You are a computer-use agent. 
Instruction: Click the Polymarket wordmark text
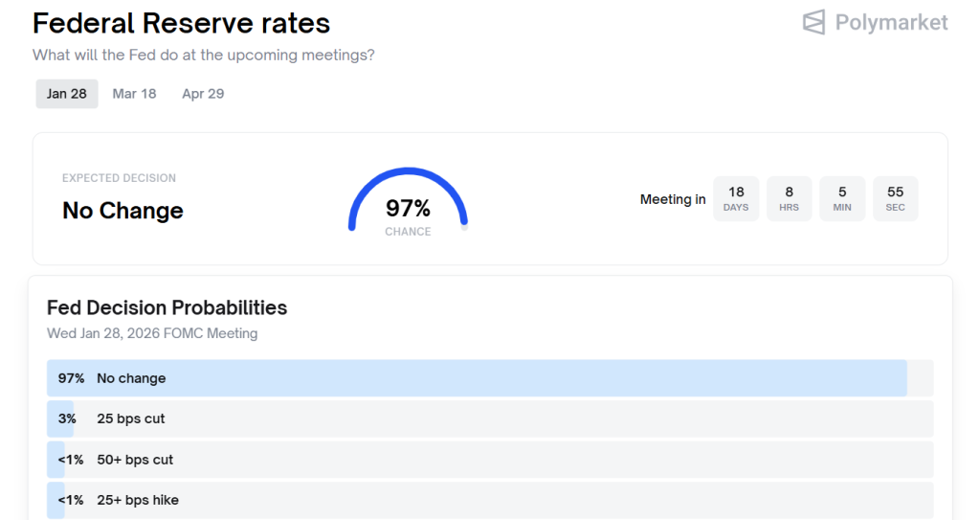pyautogui.click(x=891, y=22)
